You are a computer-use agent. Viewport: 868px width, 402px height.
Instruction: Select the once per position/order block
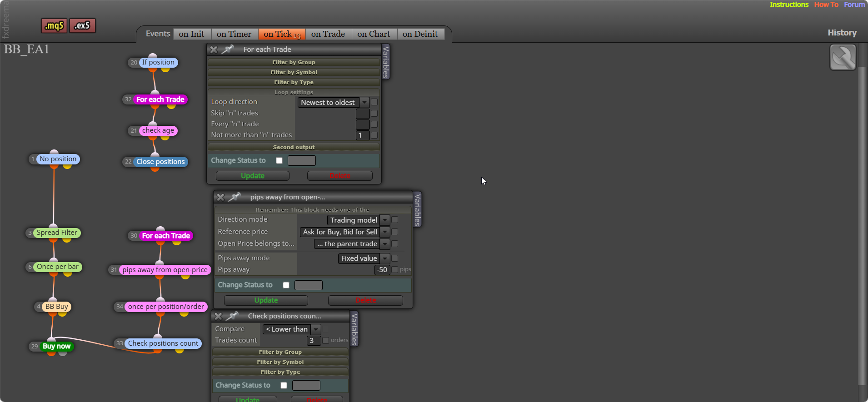tap(166, 307)
